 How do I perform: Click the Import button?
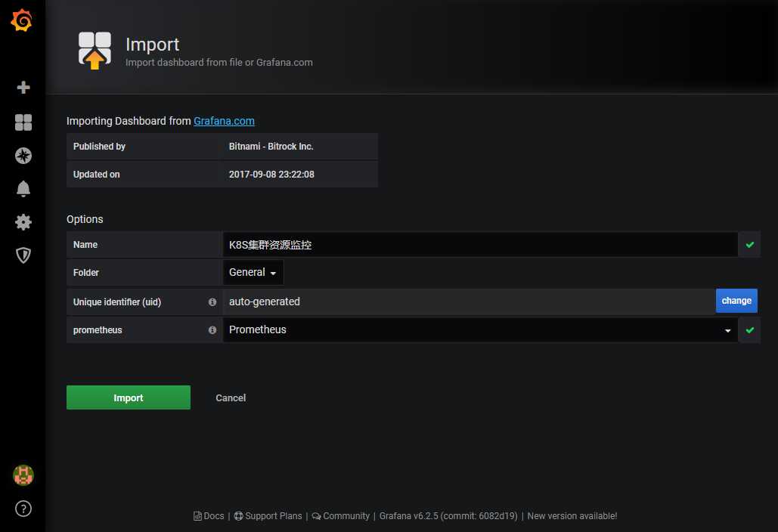[129, 397]
